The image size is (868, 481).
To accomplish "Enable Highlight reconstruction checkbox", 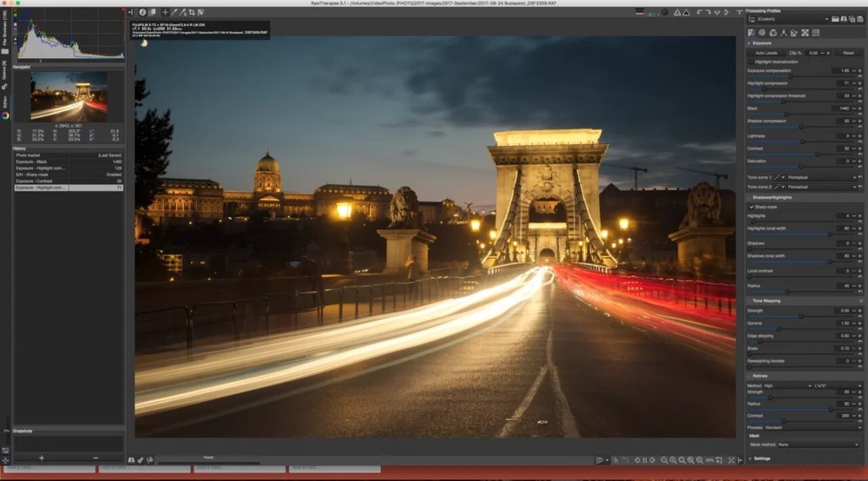I will (x=751, y=62).
